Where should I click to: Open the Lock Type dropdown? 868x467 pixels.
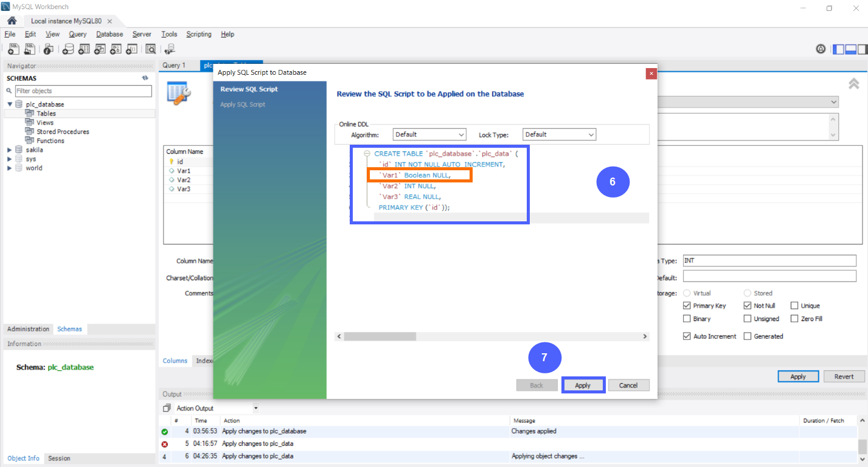pyautogui.click(x=560, y=134)
